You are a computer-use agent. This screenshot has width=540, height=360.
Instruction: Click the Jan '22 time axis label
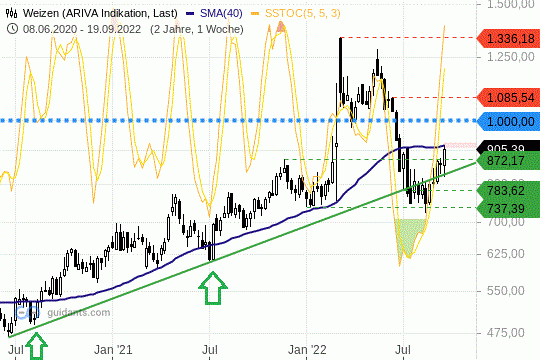point(307,350)
